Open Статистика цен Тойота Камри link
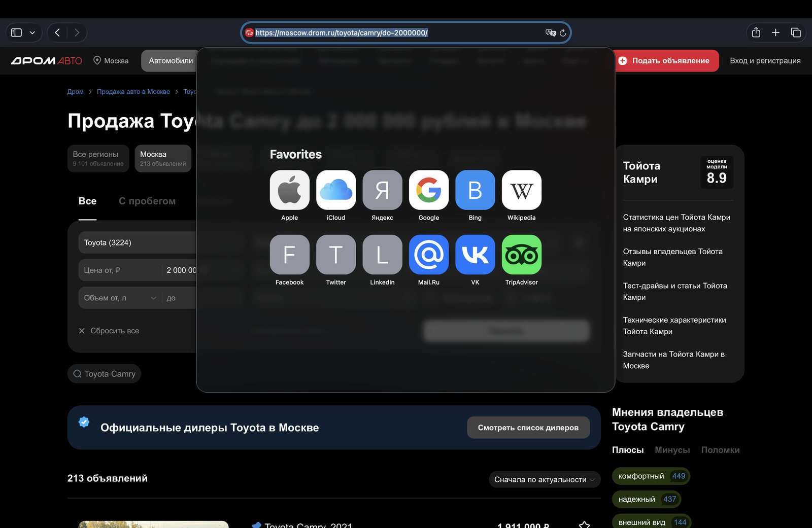812x528 pixels. pos(676,223)
